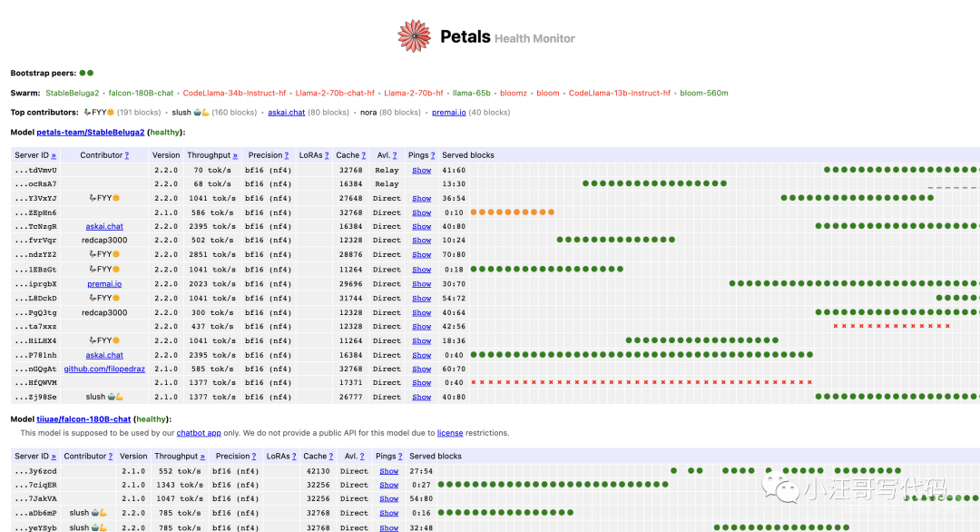The image size is (980, 532).
Task: Jump to falcon-180B-chat in the Swarm list
Action: (141, 94)
